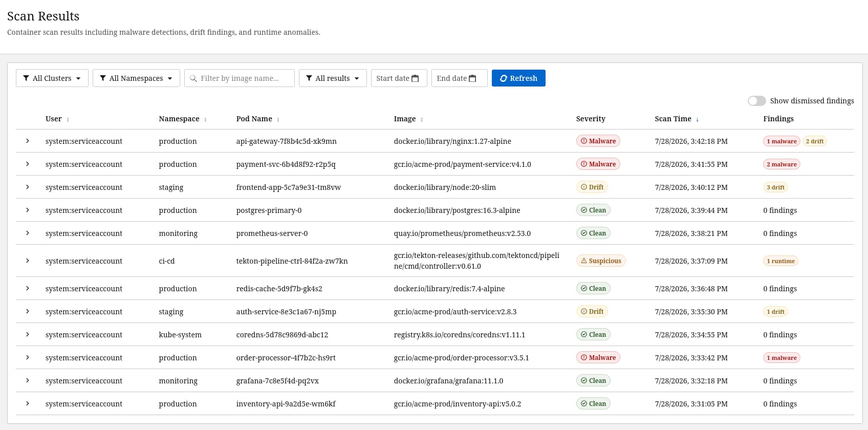
Task: Click the Severity column header
Action: [591, 119]
